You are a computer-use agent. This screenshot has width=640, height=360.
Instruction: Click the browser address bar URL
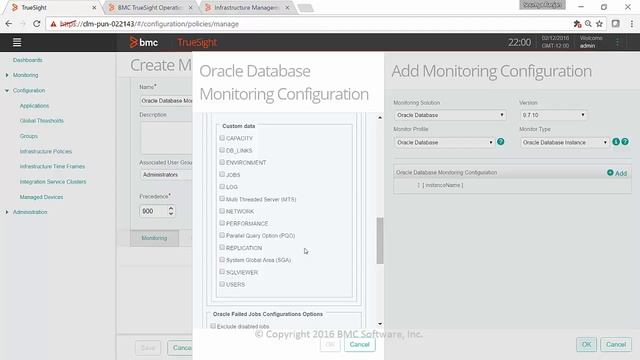[149, 24]
